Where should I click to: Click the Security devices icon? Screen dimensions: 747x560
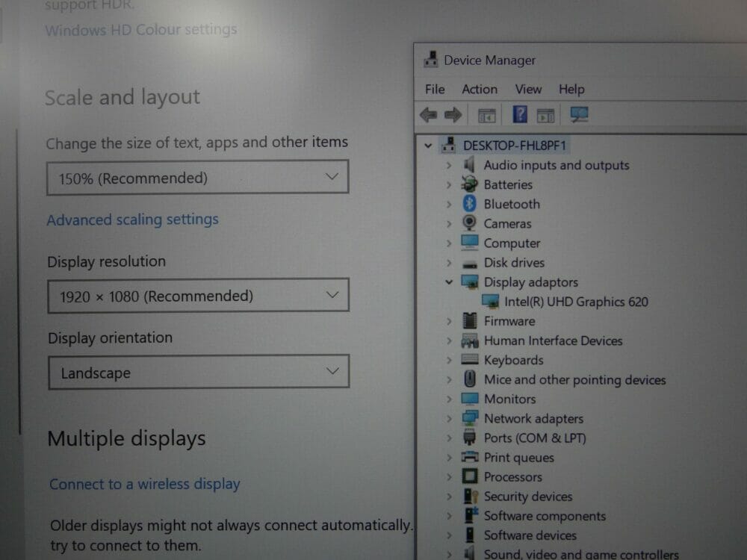coord(471,497)
